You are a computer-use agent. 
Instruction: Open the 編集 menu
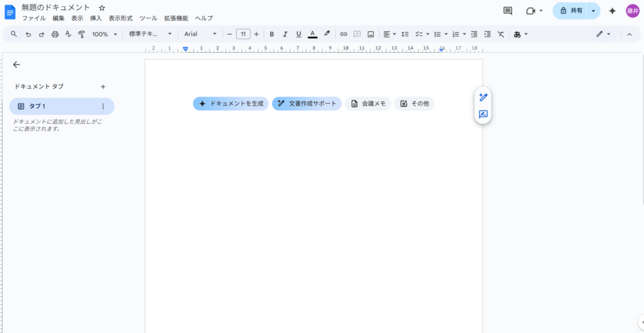58,18
